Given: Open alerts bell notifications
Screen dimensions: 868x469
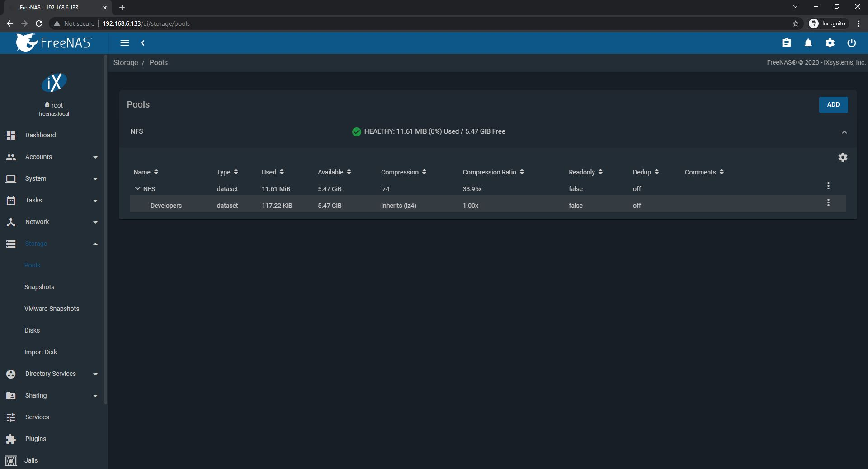Looking at the screenshot, I should click(808, 43).
